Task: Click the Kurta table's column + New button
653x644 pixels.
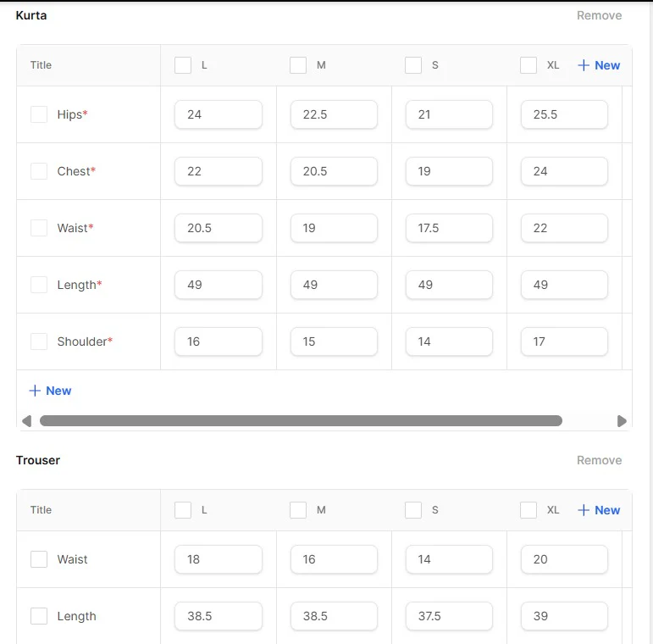Action: pyautogui.click(x=599, y=65)
